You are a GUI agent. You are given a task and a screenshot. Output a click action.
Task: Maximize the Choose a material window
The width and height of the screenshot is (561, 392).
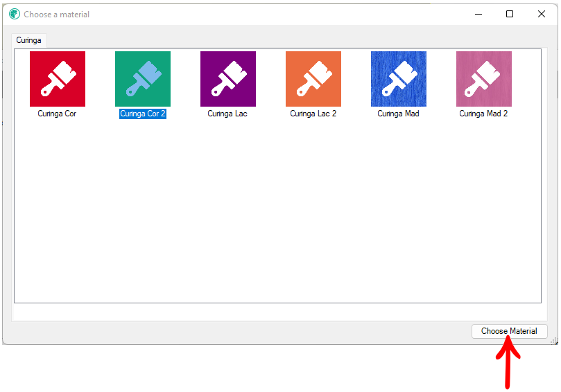coord(510,15)
